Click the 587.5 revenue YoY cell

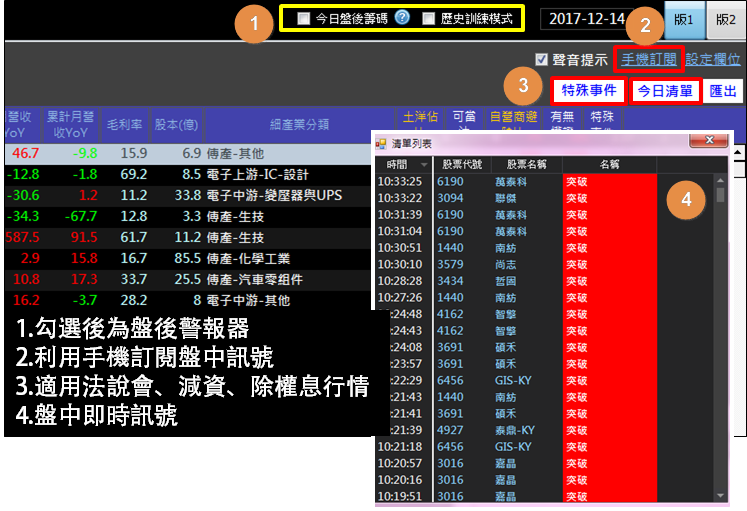click(x=23, y=237)
